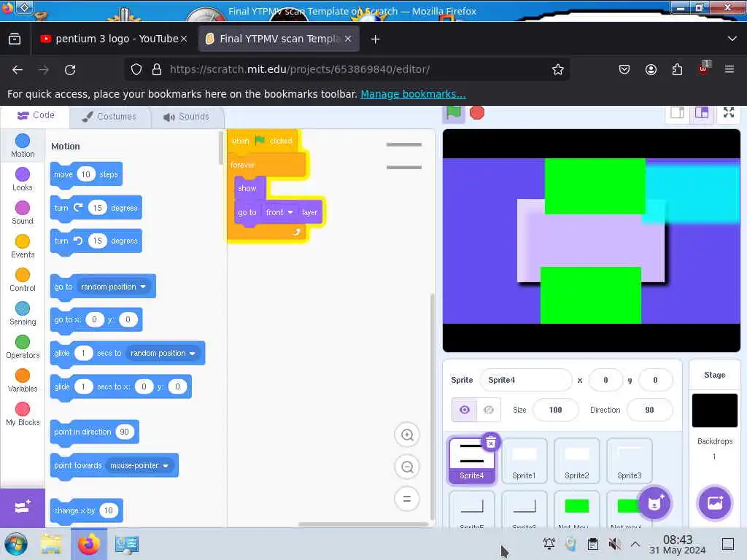Select the Motion block category
Screen dimensions: 747x560
point(23,146)
